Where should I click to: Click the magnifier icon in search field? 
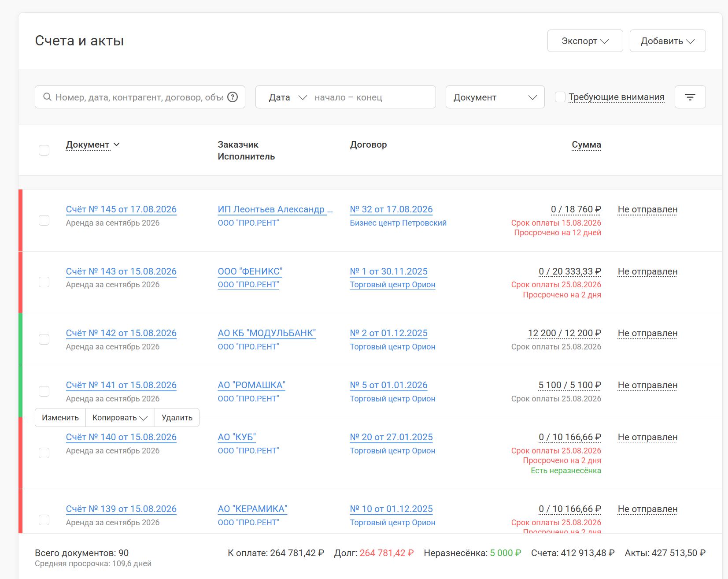pyautogui.click(x=47, y=97)
